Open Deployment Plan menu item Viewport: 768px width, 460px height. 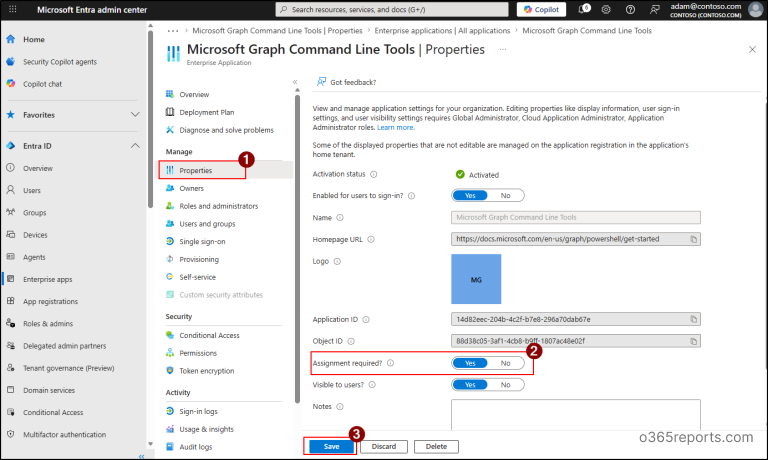tap(207, 112)
